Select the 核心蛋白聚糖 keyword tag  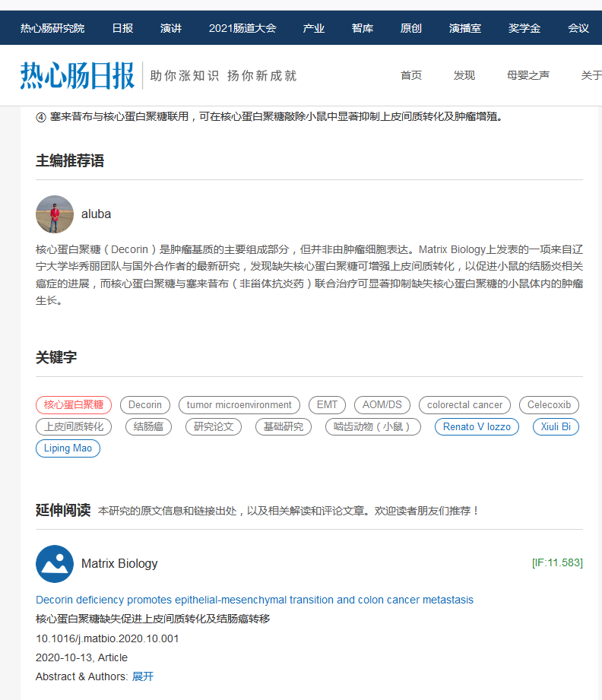74,405
